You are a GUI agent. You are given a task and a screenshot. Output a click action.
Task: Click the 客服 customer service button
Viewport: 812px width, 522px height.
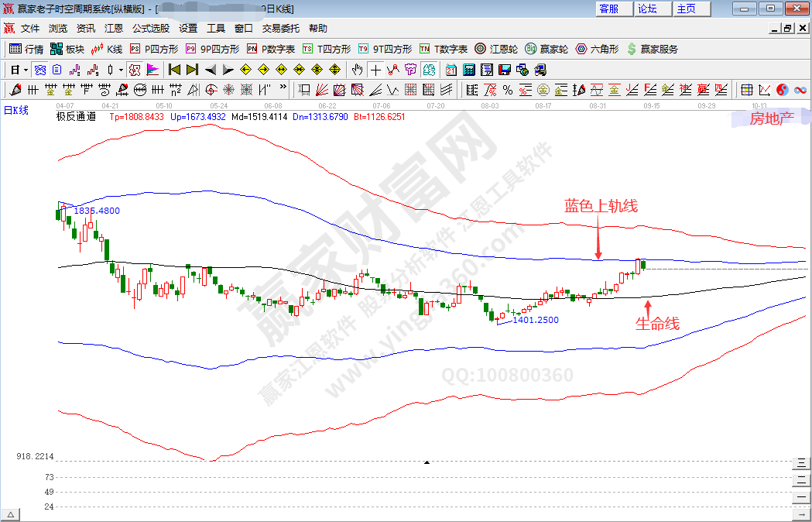(x=608, y=9)
